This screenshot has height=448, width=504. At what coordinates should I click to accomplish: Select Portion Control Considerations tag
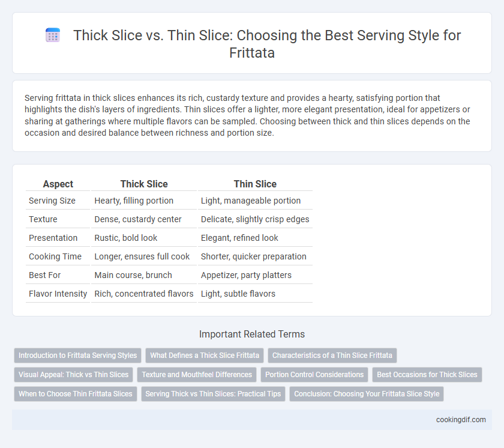coord(314,375)
